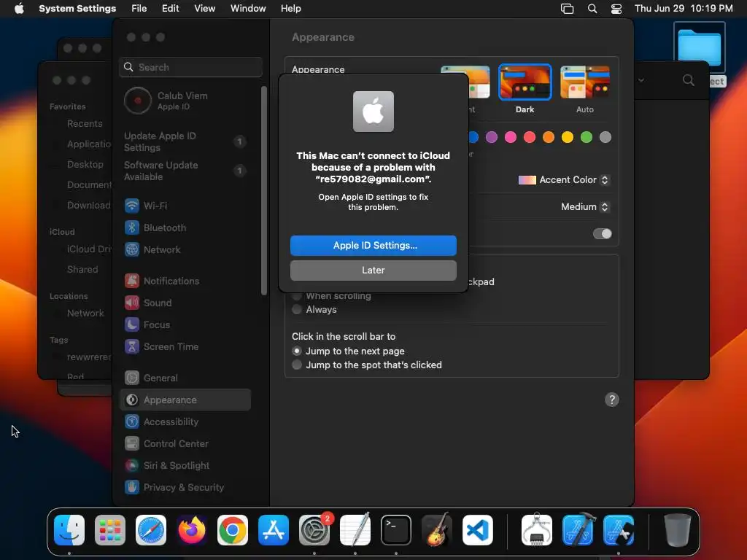Launch Xcode from the Dock
The height and width of the screenshot is (560, 747).
point(578,530)
